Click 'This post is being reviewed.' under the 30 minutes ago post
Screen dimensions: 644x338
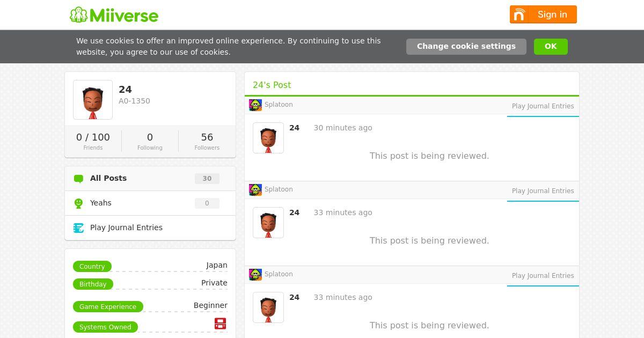(x=429, y=156)
